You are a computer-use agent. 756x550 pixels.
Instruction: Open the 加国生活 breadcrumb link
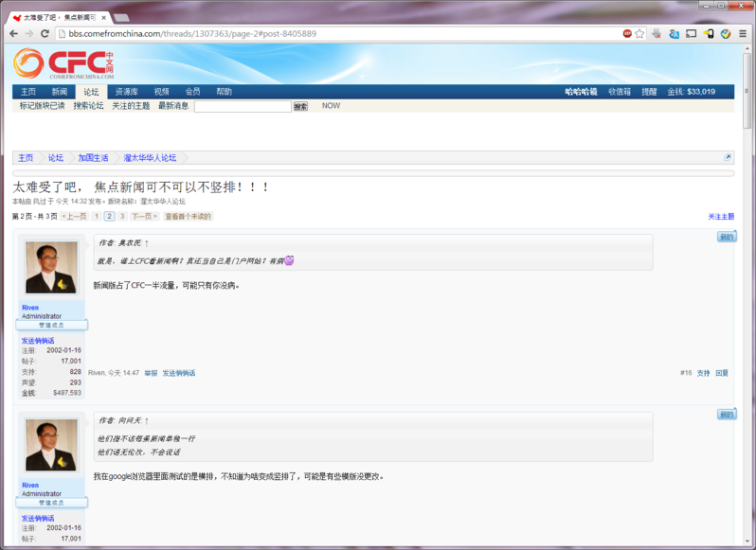(x=93, y=158)
